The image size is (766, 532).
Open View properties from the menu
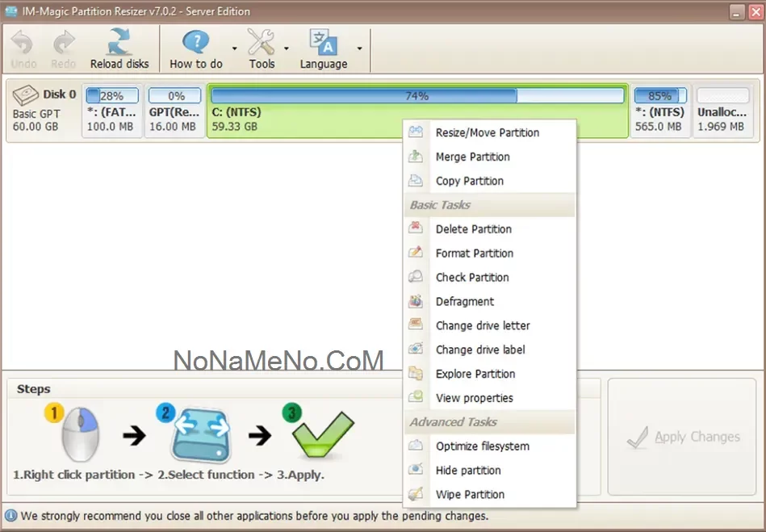pos(475,397)
